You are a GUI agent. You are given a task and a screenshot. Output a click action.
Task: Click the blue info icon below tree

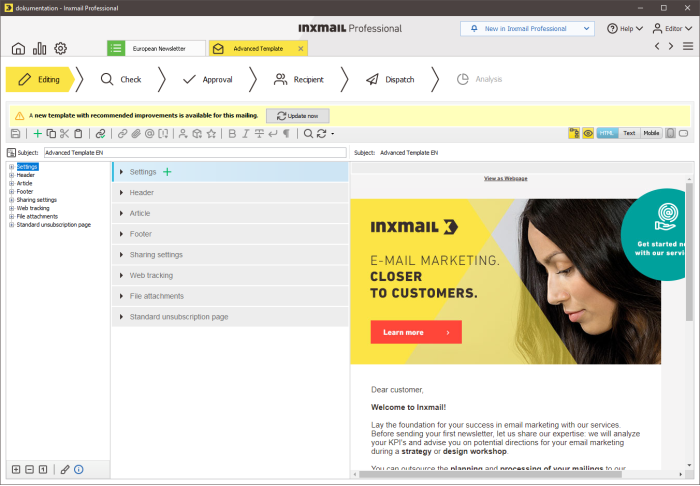coord(79,469)
